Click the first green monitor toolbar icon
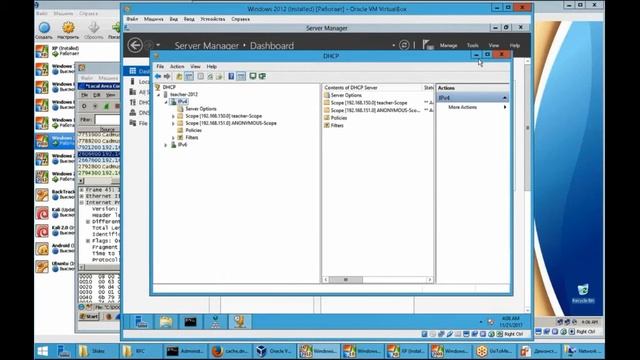The image size is (640, 360). 253,76
